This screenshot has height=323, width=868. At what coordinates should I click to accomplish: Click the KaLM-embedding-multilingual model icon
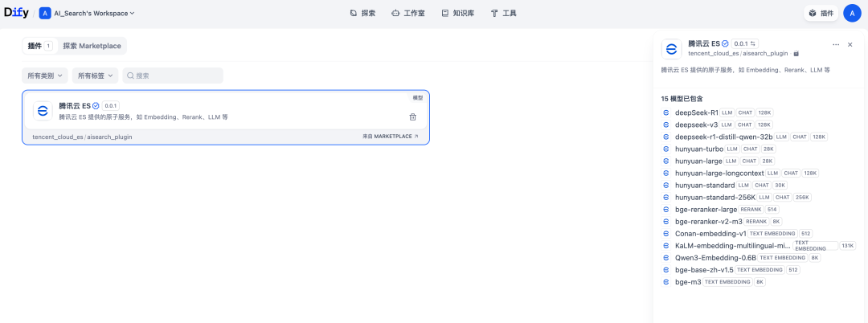click(666, 246)
